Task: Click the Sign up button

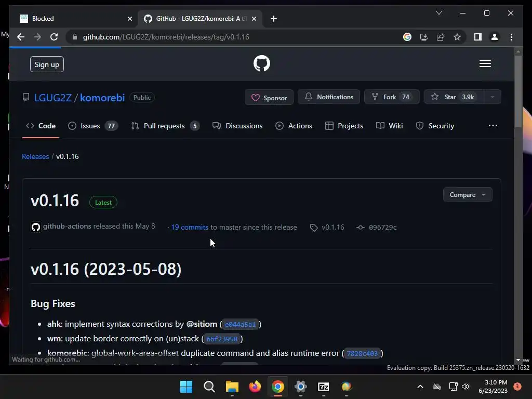Action: point(47,64)
